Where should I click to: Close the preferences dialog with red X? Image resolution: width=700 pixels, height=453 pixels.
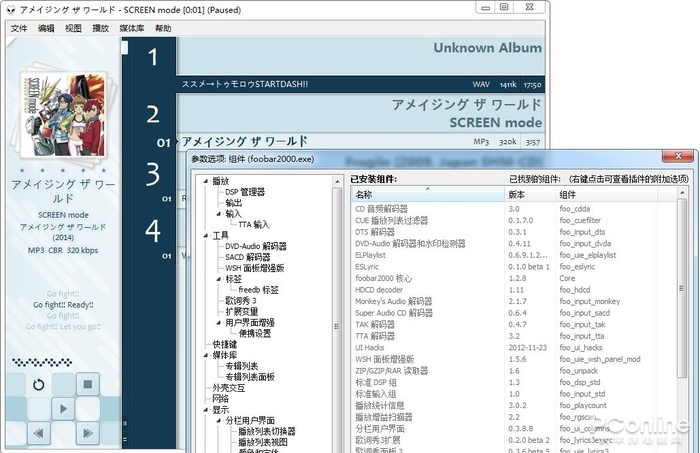(x=678, y=156)
